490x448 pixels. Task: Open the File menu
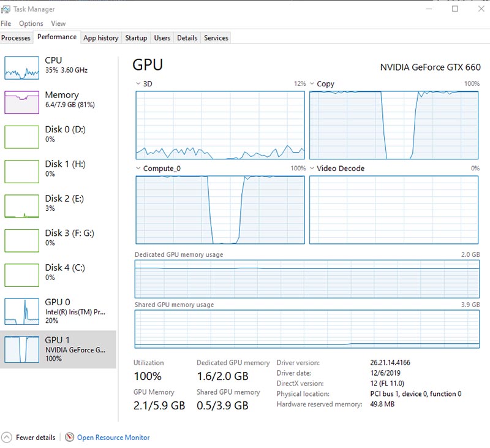(x=6, y=23)
